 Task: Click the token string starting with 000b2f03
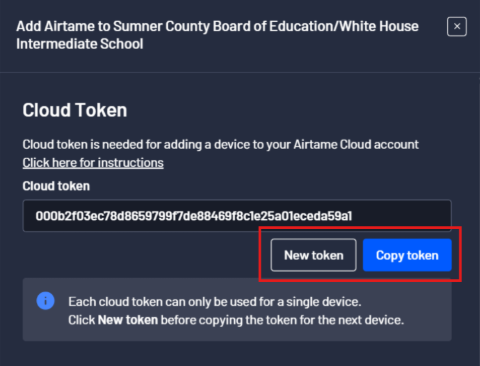pos(194,216)
